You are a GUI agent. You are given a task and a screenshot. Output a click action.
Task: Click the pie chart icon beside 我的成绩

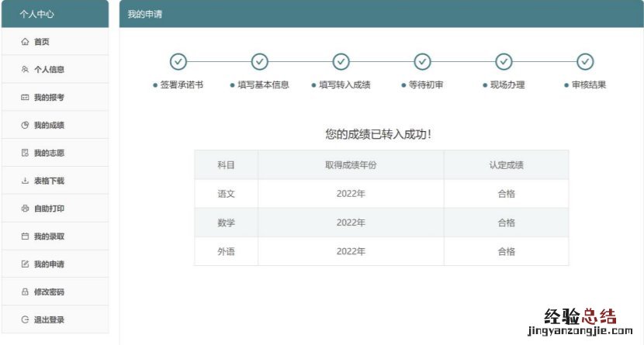[x=25, y=125]
